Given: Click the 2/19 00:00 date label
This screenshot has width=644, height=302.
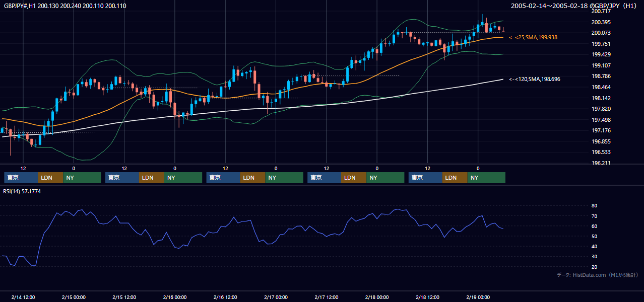Looking at the screenshot, I should pyautogui.click(x=478, y=297).
